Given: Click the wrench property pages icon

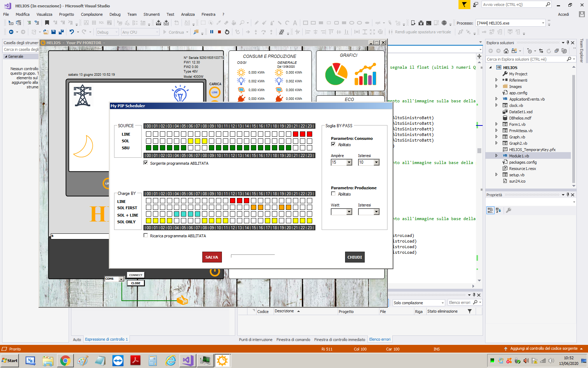Looking at the screenshot, I should point(509,210).
